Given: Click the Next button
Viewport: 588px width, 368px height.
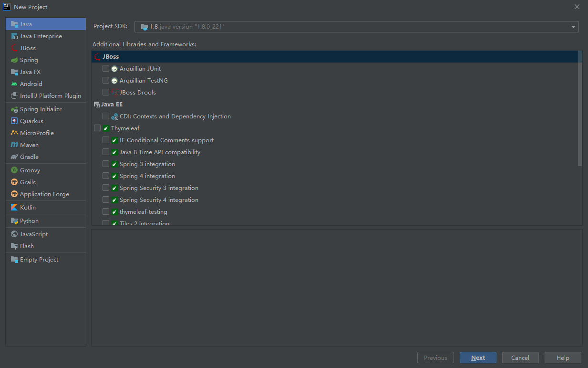Looking at the screenshot, I should 478,358.
